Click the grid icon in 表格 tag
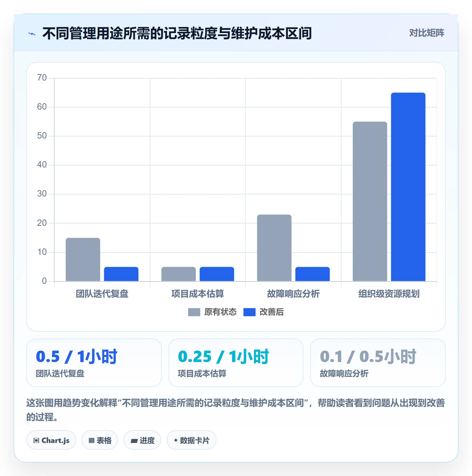Screen dimensions: 472x476 [91, 440]
